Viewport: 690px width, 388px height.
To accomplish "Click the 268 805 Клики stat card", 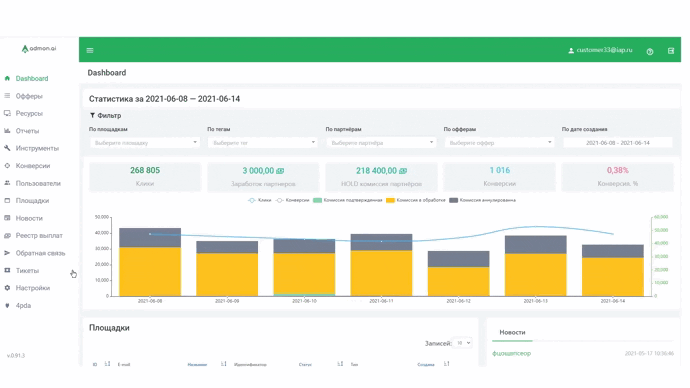I will [145, 177].
